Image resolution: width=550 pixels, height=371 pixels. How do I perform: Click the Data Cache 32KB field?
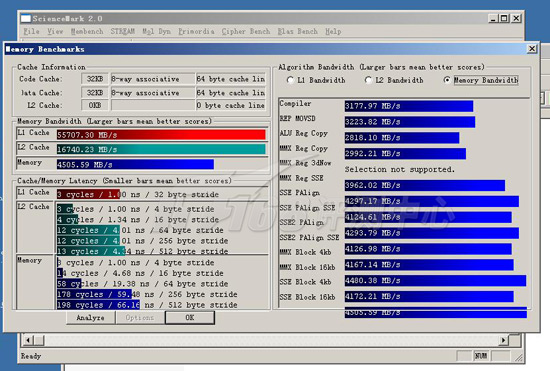95,93
